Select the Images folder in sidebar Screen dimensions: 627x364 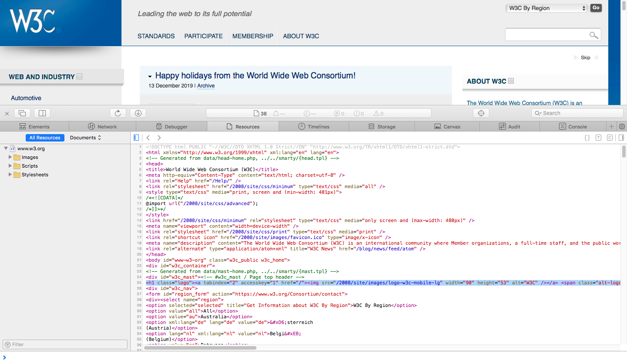click(x=30, y=157)
